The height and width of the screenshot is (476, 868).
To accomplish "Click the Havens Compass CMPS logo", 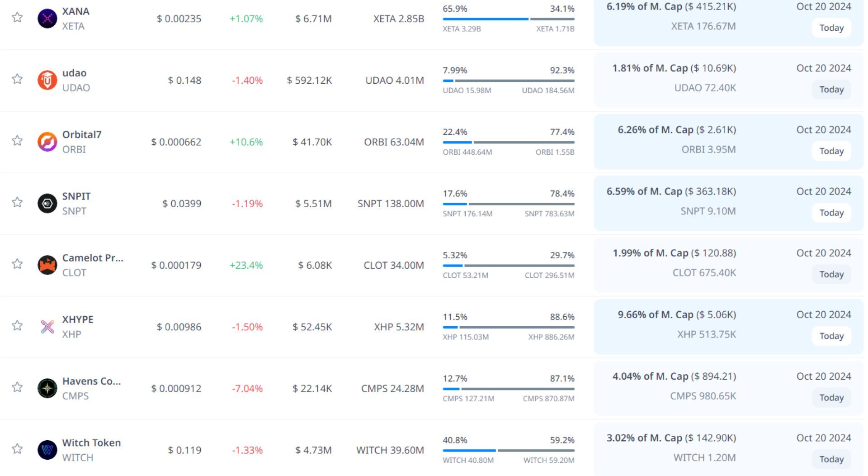I will click(x=47, y=388).
